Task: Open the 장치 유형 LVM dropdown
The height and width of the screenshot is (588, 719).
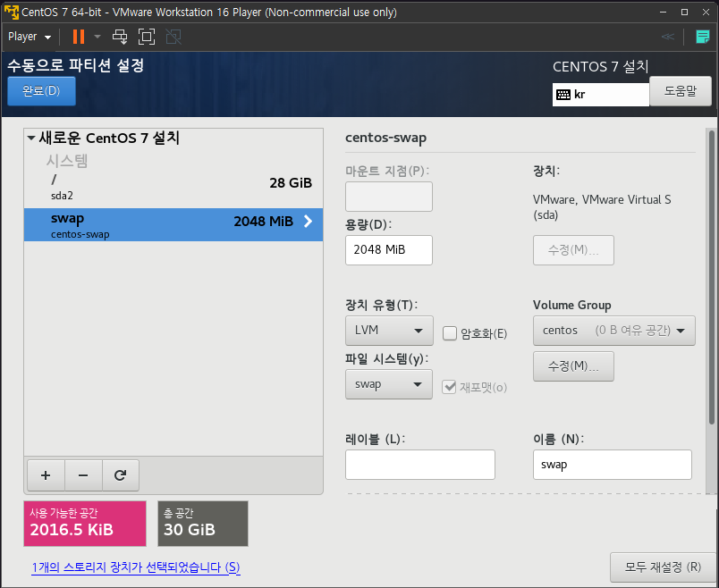Action: (x=389, y=330)
